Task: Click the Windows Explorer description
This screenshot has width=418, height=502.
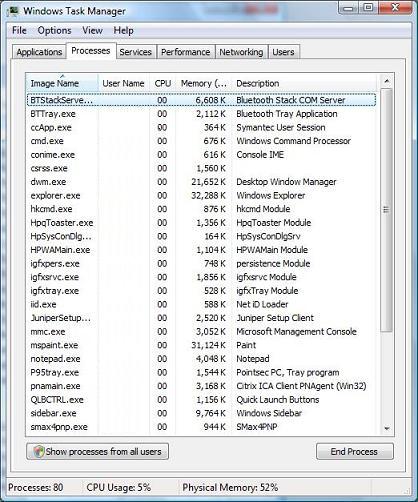Action: click(x=271, y=195)
